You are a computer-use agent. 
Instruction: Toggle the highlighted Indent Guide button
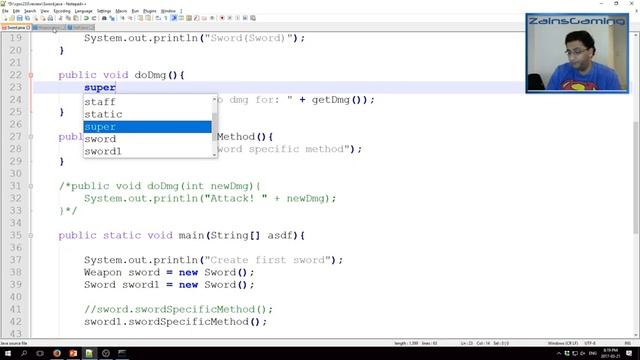click(174, 18)
